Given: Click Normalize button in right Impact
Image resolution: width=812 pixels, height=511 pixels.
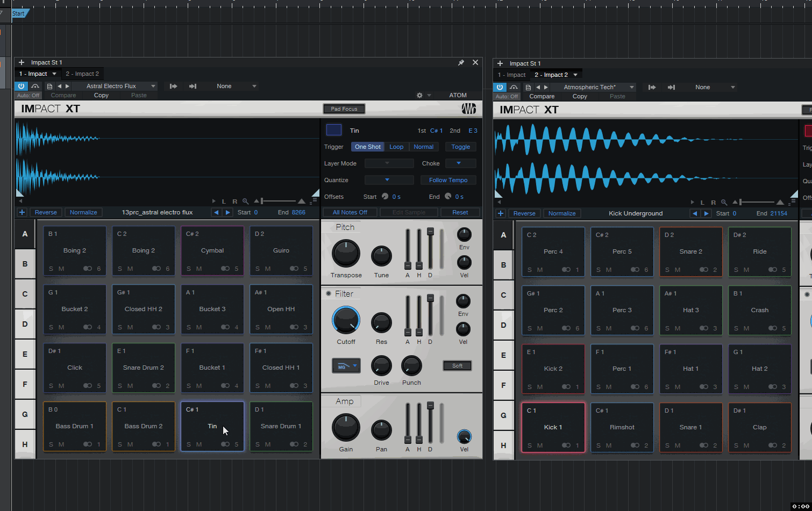Looking at the screenshot, I should [x=562, y=213].
